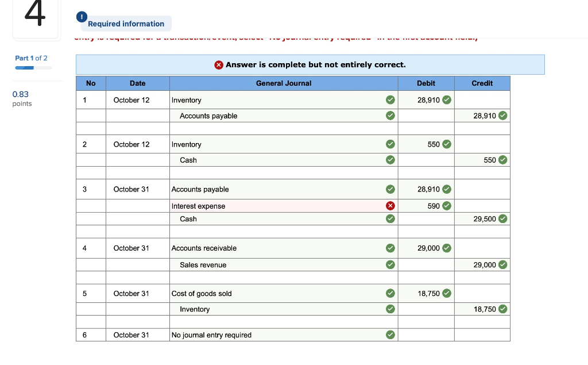Click the info icon beside Required information
Screen dimensions: 588x365
pos(81,17)
